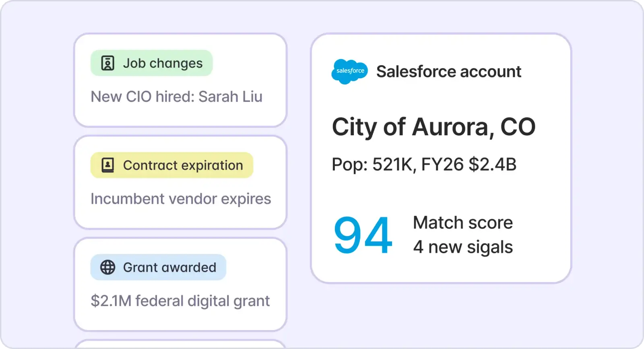Viewport: 644px width, 349px height.
Task: Click the Grant awarded globe icon
Action: (x=107, y=267)
